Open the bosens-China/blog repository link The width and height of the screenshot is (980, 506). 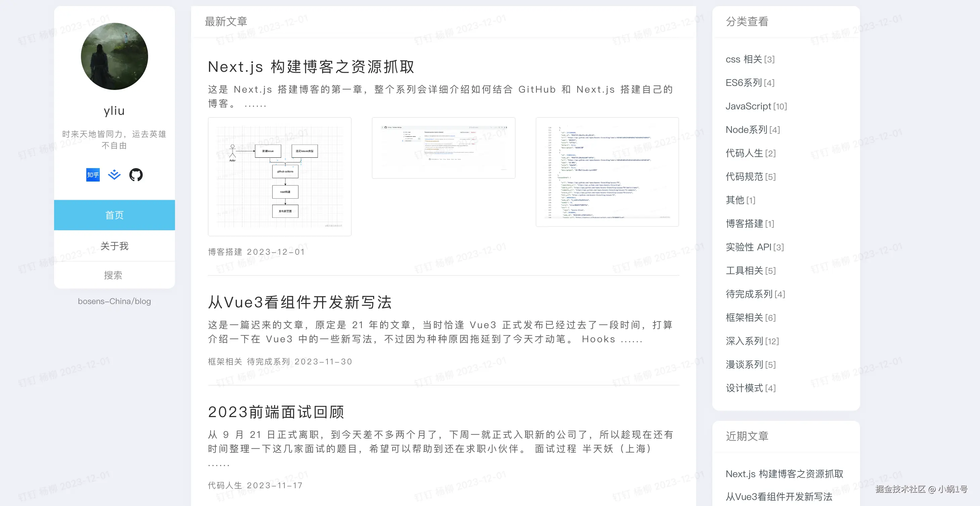(x=114, y=301)
